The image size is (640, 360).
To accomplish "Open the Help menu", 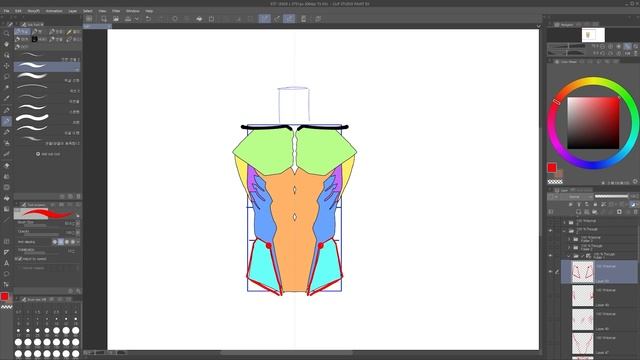I will click(149, 11).
